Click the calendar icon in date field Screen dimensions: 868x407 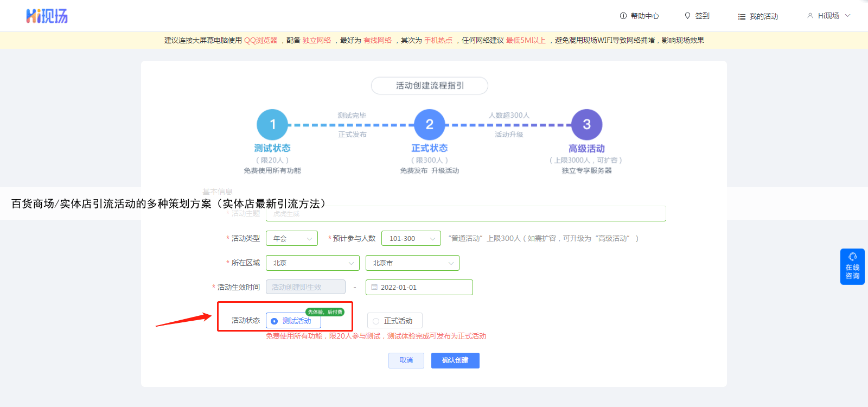click(x=374, y=287)
